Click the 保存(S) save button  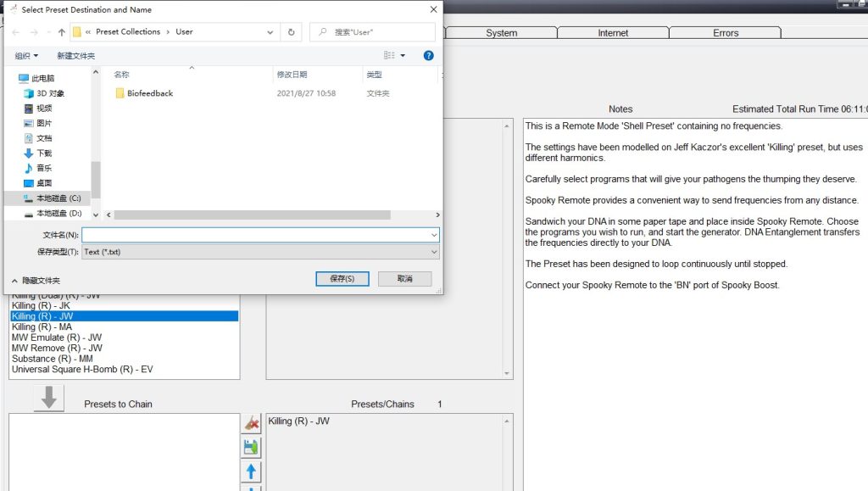click(x=341, y=279)
